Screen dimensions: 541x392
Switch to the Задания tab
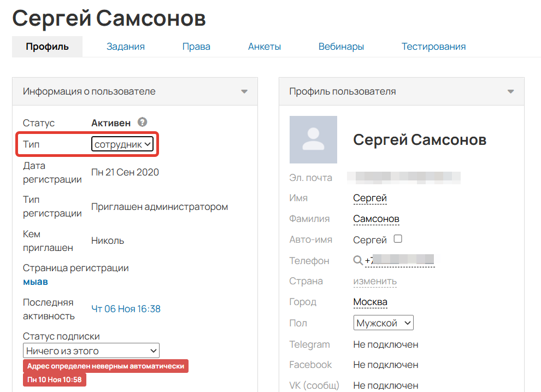point(125,46)
